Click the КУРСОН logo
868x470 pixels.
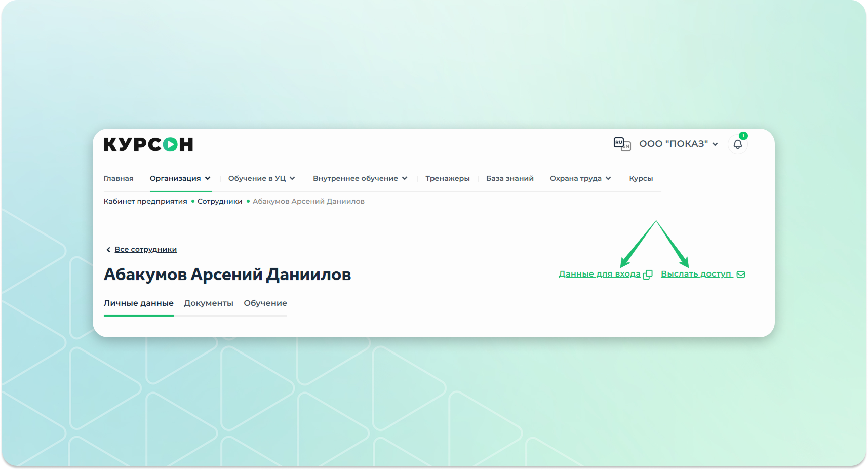pos(148,145)
